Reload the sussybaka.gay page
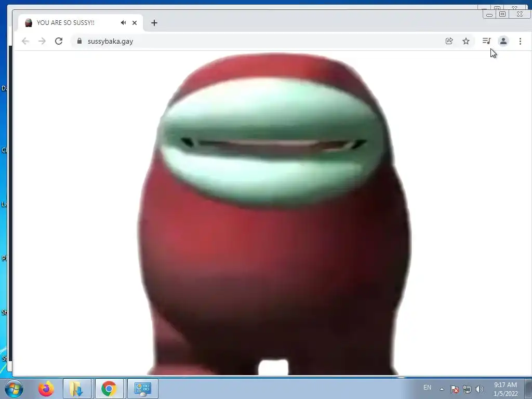This screenshot has width=532, height=399. (x=59, y=41)
